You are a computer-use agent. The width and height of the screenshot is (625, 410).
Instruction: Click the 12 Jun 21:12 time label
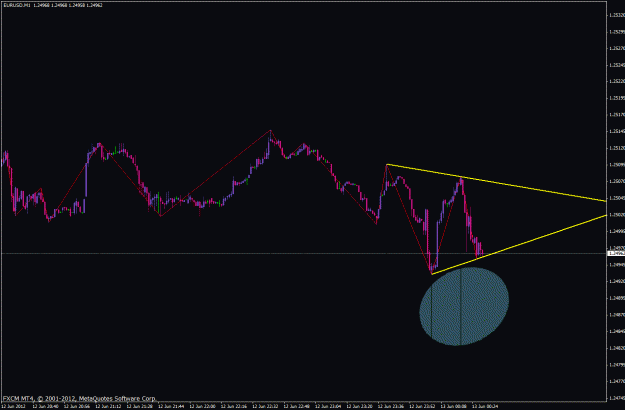click(x=108, y=406)
